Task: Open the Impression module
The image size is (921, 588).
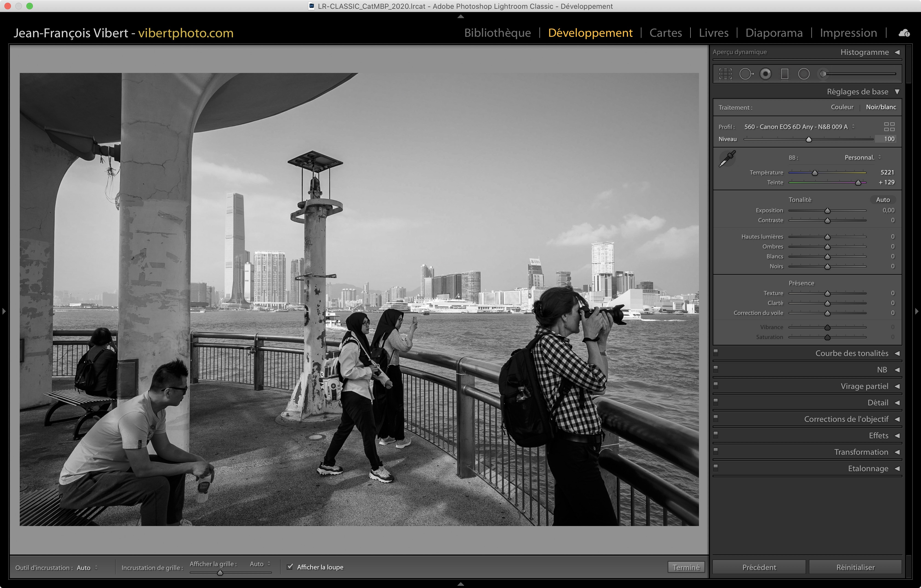Action: pos(848,33)
